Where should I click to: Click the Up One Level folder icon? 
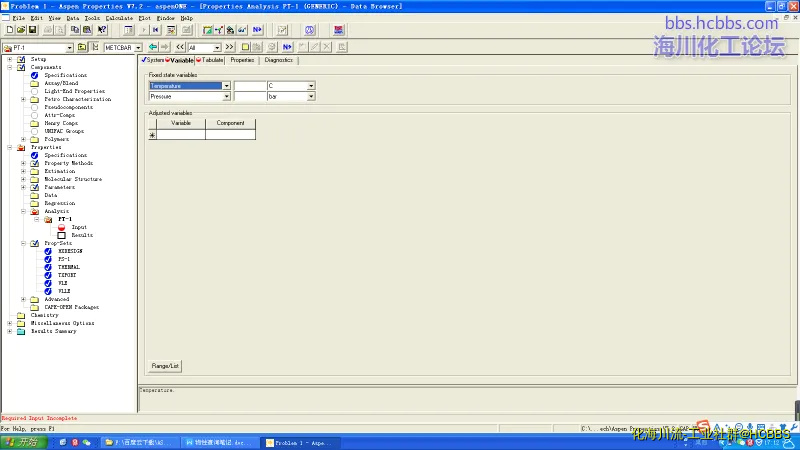click(x=82, y=47)
